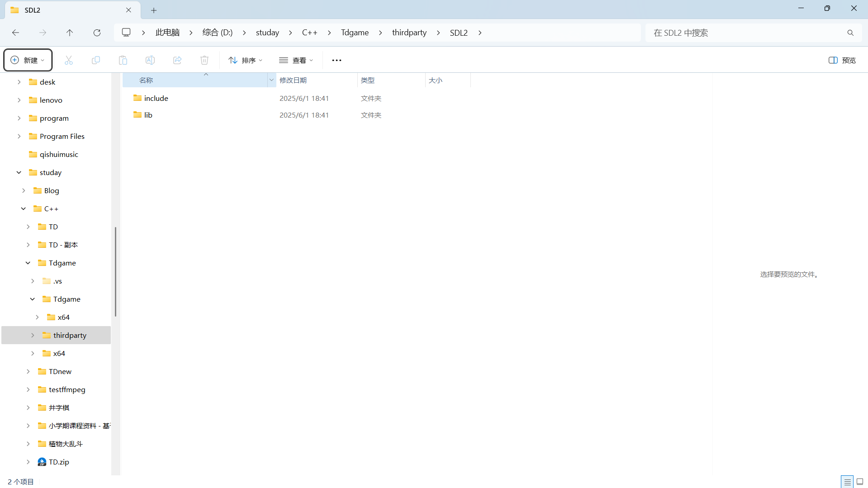
Task: Click the Copy icon in toolbar
Action: click(x=96, y=60)
